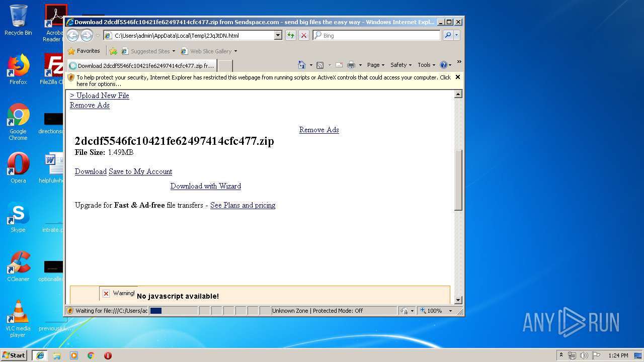Click the Bing search magnifier button

pyautogui.click(x=447, y=35)
